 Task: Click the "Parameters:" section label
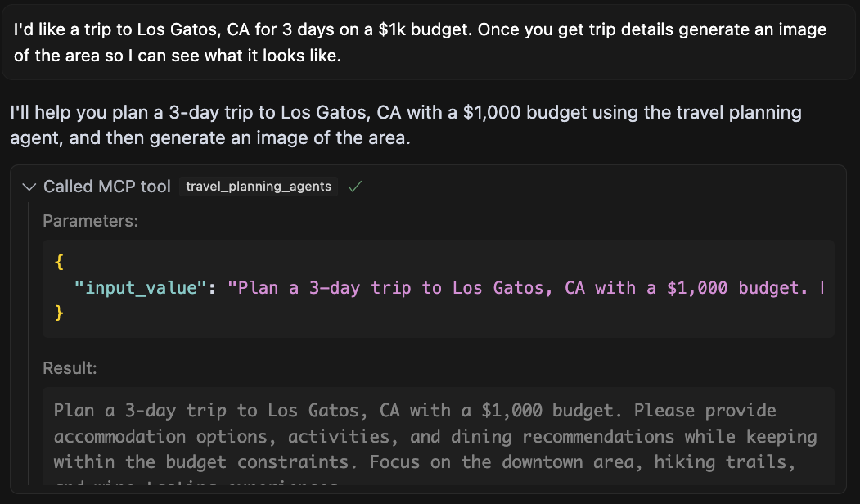coord(90,221)
